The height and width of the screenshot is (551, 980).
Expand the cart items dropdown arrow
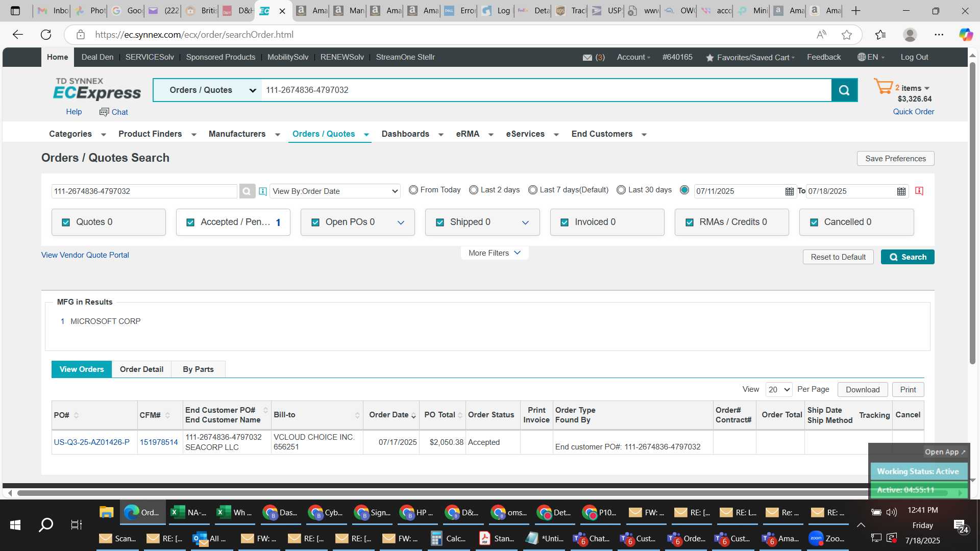point(927,88)
